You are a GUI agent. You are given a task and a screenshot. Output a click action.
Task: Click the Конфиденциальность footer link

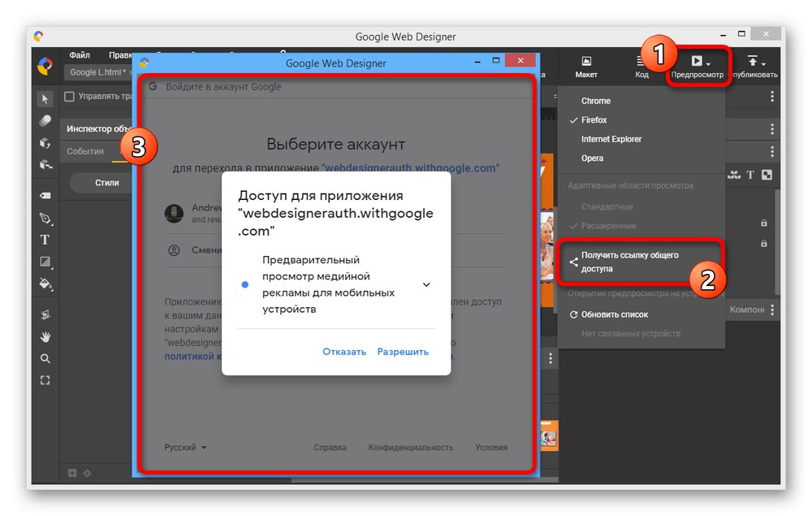click(411, 448)
